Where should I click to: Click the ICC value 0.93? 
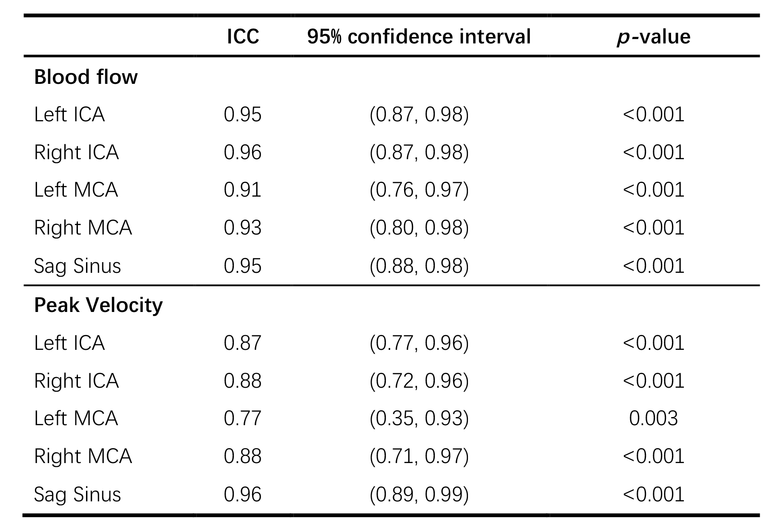242,228
